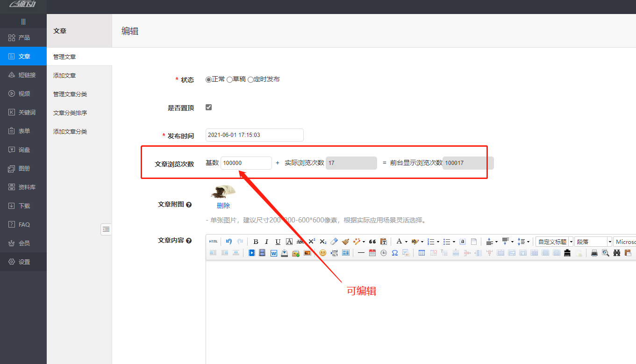This screenshot has width=636, height=364.
Task: Insert special character with Omega icon
Action: pos(394,253)
